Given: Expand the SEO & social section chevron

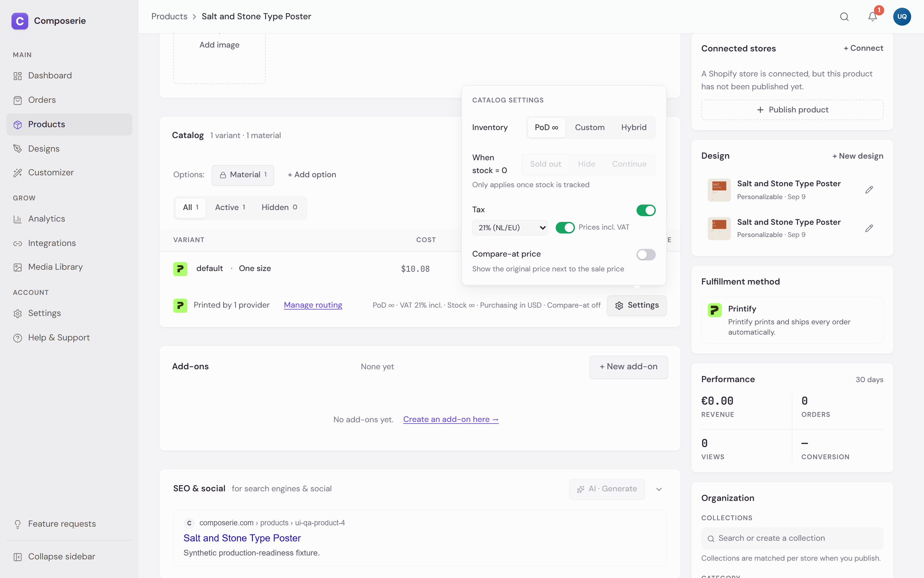Looking at the screenshot, I should coord(659,489).
